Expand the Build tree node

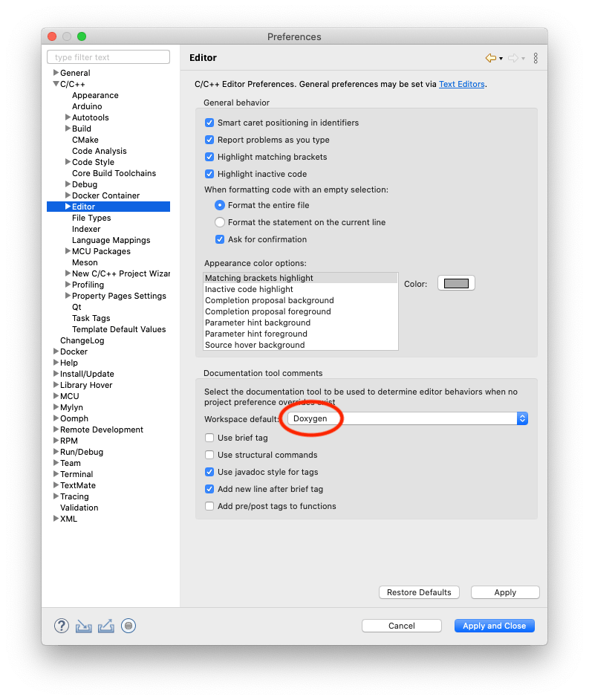(68, 128)
